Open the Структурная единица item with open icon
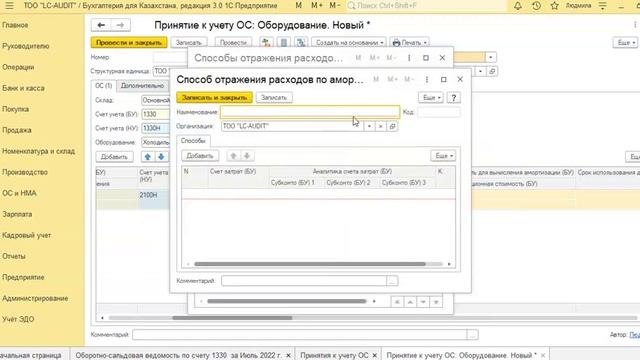Screen dimensions: 640x360 pos(492,71)
